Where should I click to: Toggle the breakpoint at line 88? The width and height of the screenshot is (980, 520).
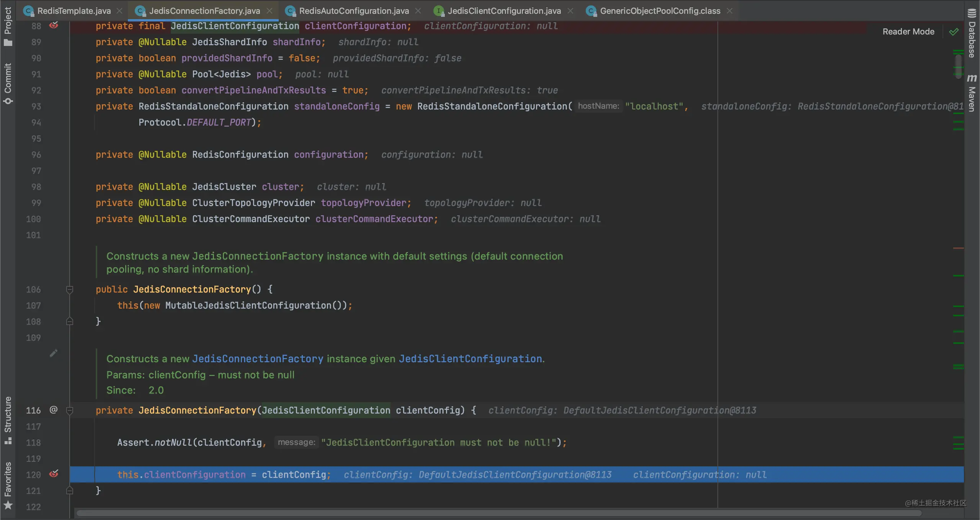click(54, 26)
